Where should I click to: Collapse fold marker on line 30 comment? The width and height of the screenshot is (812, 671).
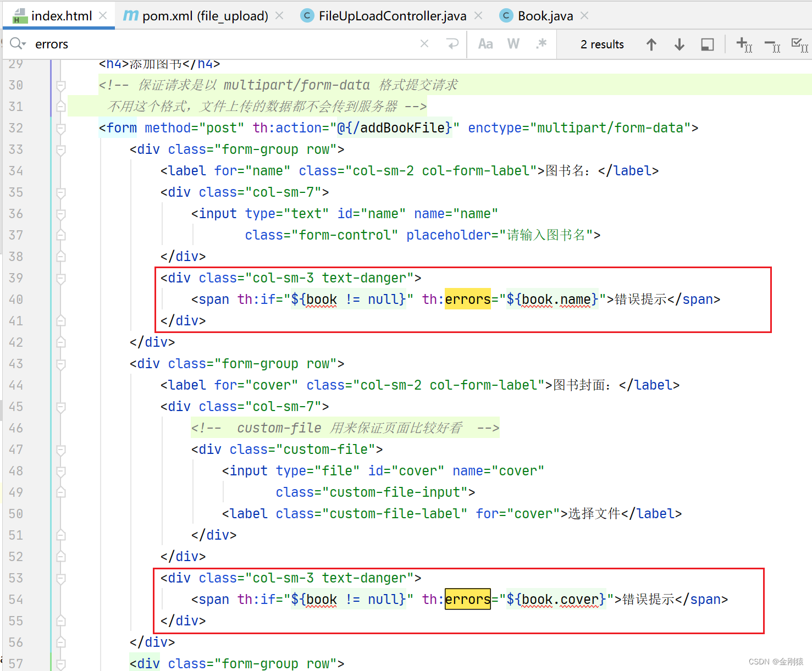coord(61,85)
